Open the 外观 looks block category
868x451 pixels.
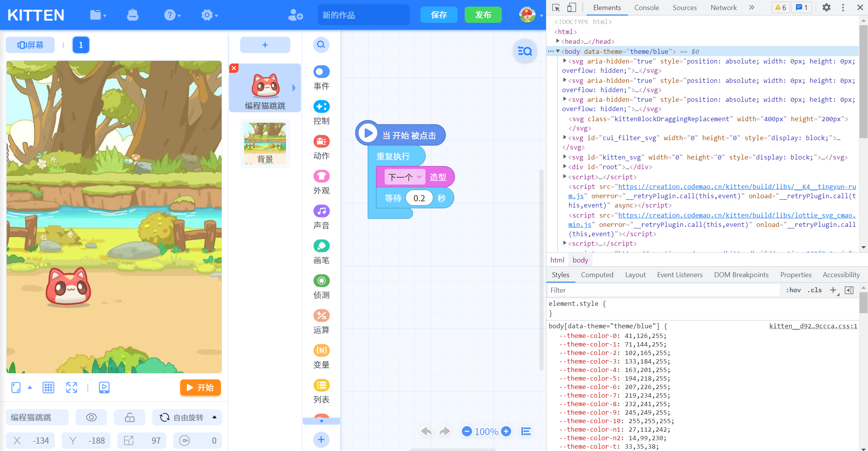pyautogui.click(x=321, y=182)
